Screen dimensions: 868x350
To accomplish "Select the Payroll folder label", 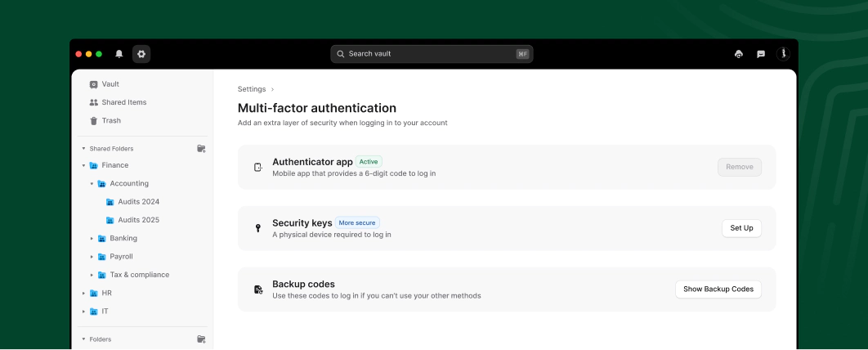I will click(x=121, y=257).
